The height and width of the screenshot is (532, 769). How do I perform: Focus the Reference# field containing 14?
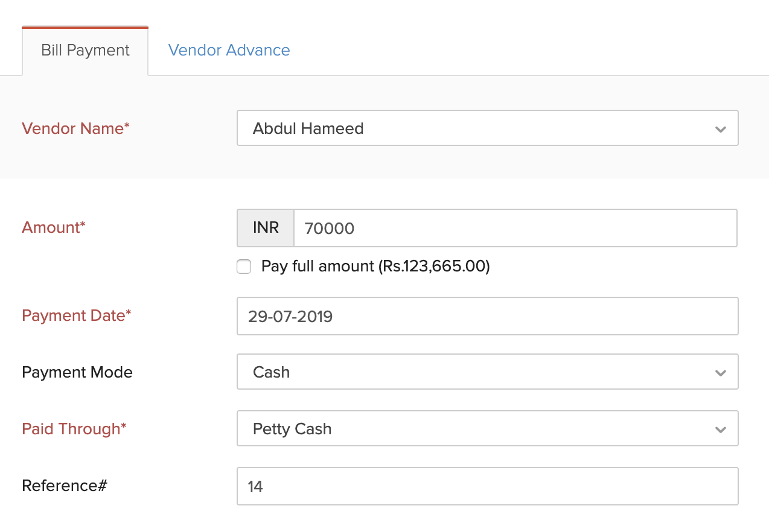tap(487, 486)
